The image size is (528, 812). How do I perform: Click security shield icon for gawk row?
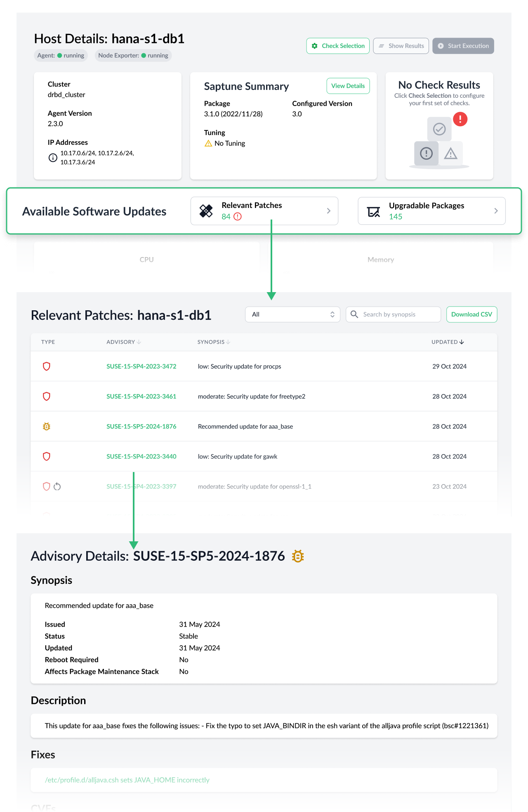(47, 456)
